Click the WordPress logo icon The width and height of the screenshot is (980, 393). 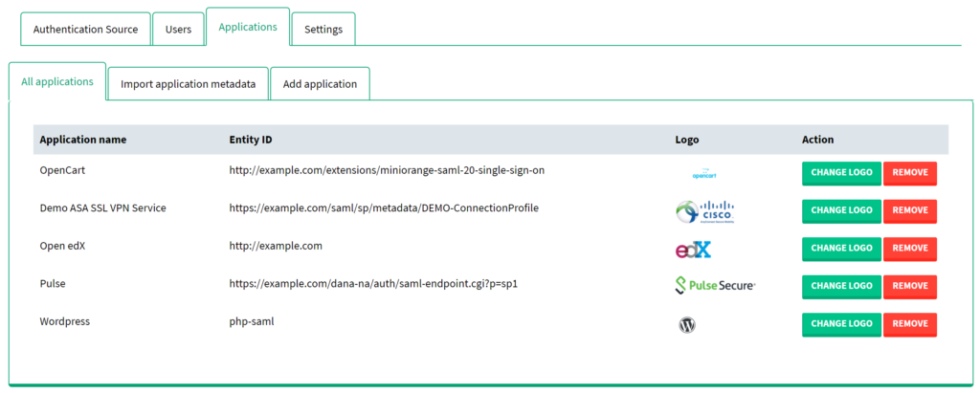686,324
